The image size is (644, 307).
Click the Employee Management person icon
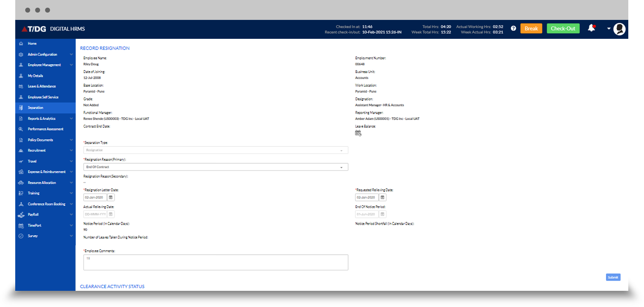[21, 65]
